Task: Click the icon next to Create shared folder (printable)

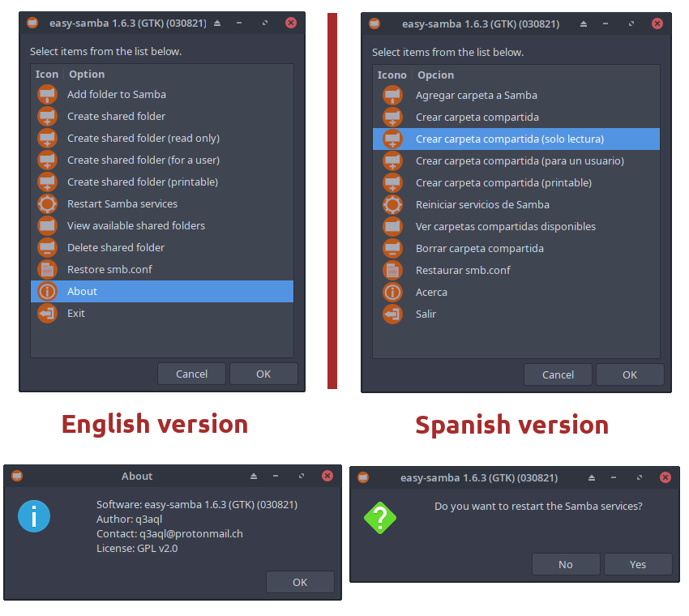Action: pyautogui.click(x=47, y=182)
